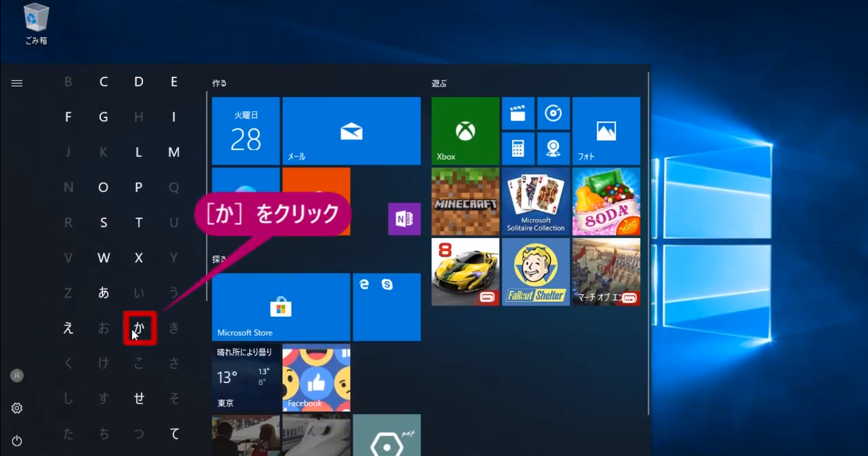Click the Power icon in Start
Viewport: 868px width, 456px height.
pyautogui.click(x=17, y=441)
